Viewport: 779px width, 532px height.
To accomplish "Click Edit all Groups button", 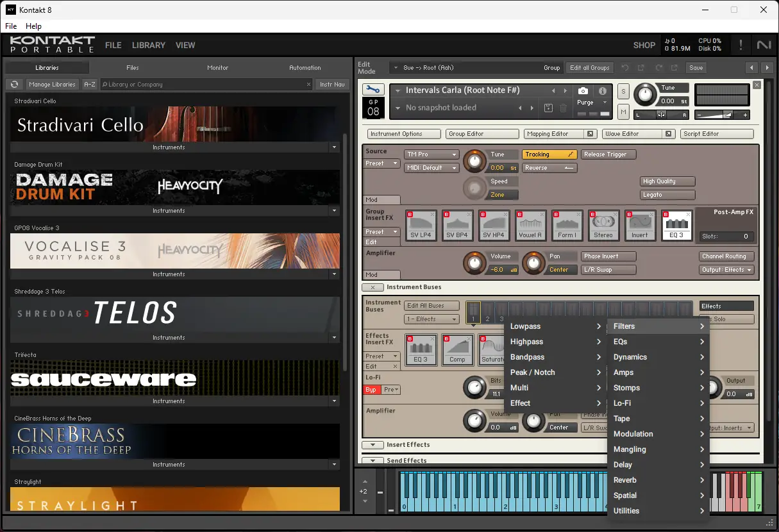I will pos(589,67).
